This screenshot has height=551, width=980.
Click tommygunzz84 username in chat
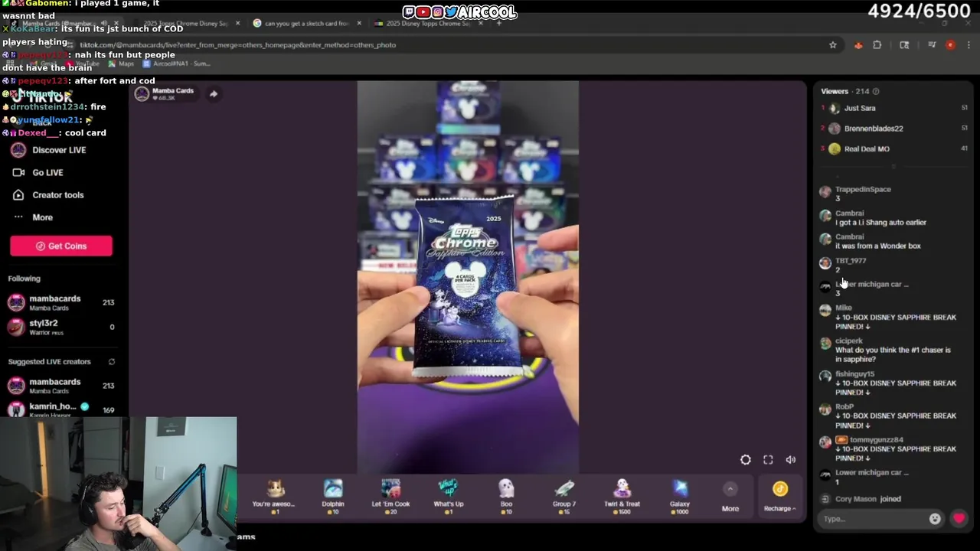[x=877, y=440]
